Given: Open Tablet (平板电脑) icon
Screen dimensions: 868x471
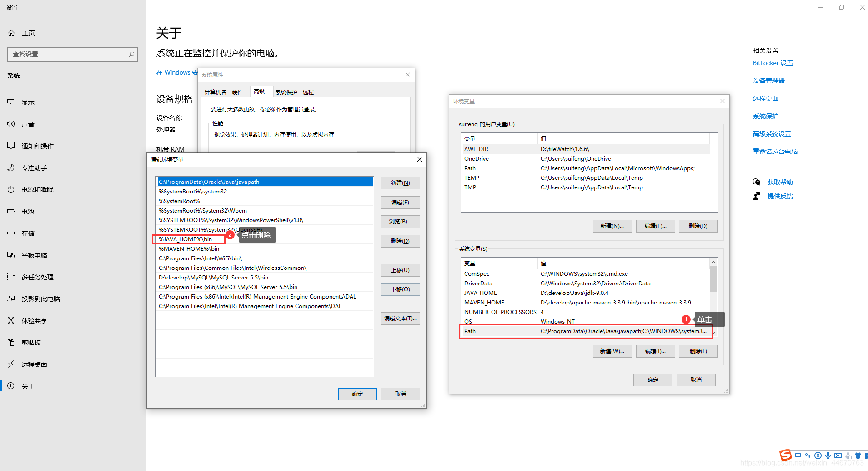Looking at the screenshot, I should pos(11,255).
